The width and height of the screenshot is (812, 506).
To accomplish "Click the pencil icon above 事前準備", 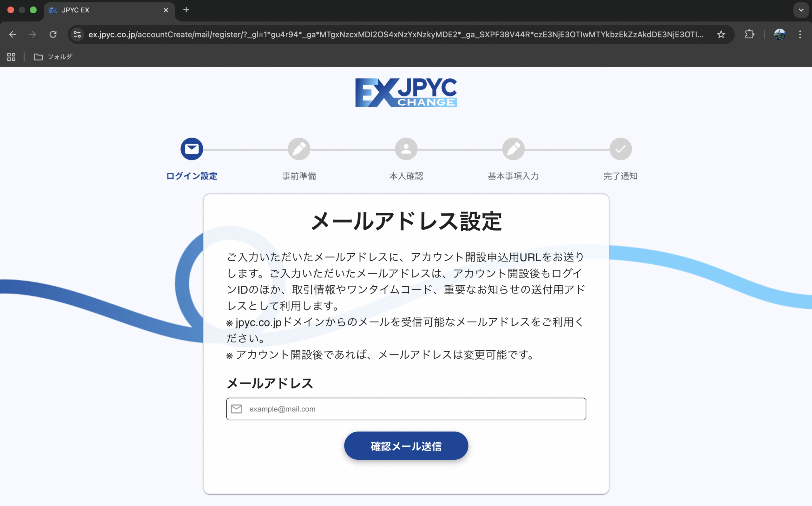I will click(299, 149).
